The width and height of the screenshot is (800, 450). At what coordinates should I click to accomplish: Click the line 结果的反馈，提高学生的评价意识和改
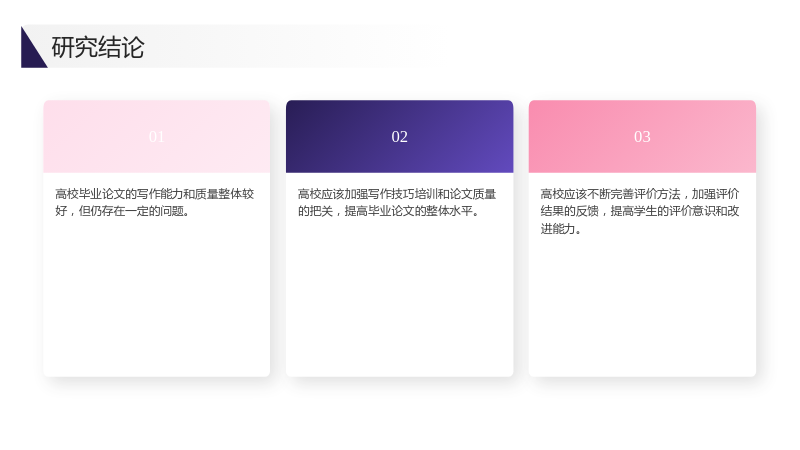coord(640,211)
